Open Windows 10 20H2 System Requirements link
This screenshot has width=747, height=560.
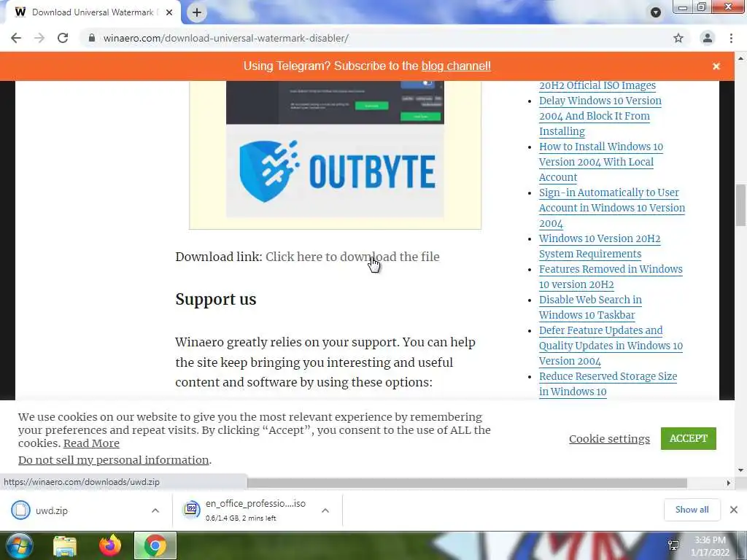pyautogui.click(x=600, y=246)
